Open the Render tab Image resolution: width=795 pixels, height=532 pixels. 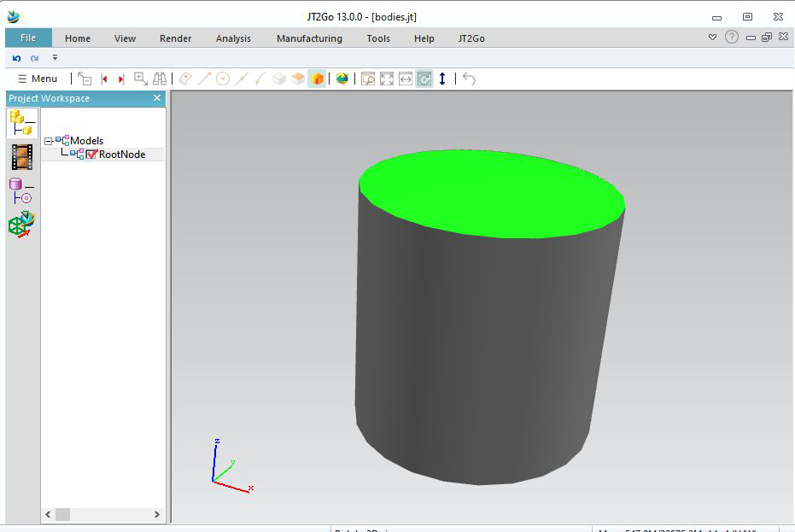(x=175, y=38)
